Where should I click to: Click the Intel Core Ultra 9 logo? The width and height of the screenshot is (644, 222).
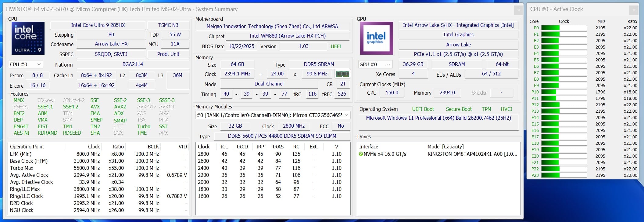pos(28,38)
